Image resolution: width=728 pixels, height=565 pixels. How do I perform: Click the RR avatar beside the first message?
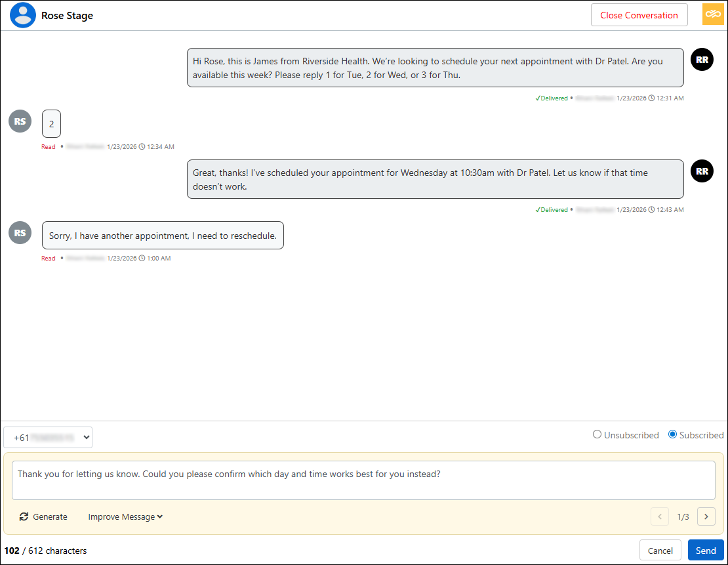(x=702, y=60)
